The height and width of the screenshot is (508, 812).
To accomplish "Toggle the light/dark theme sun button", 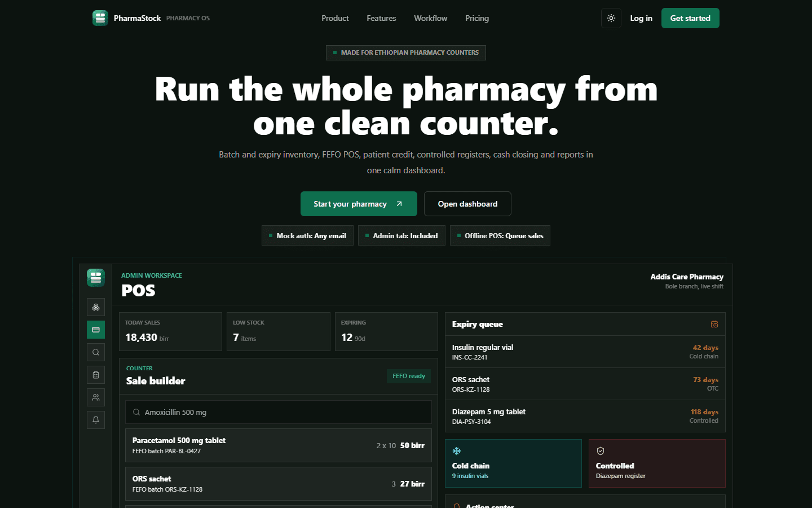I will click(611, 18).
